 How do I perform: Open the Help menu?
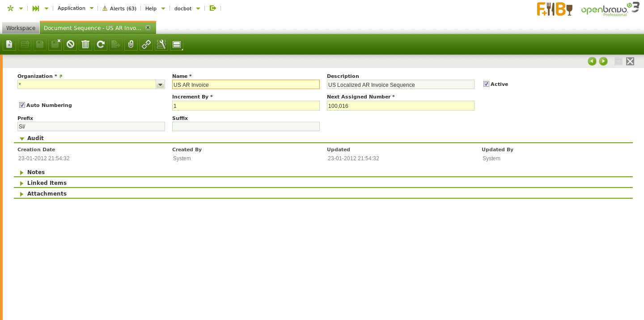[155, 9]
